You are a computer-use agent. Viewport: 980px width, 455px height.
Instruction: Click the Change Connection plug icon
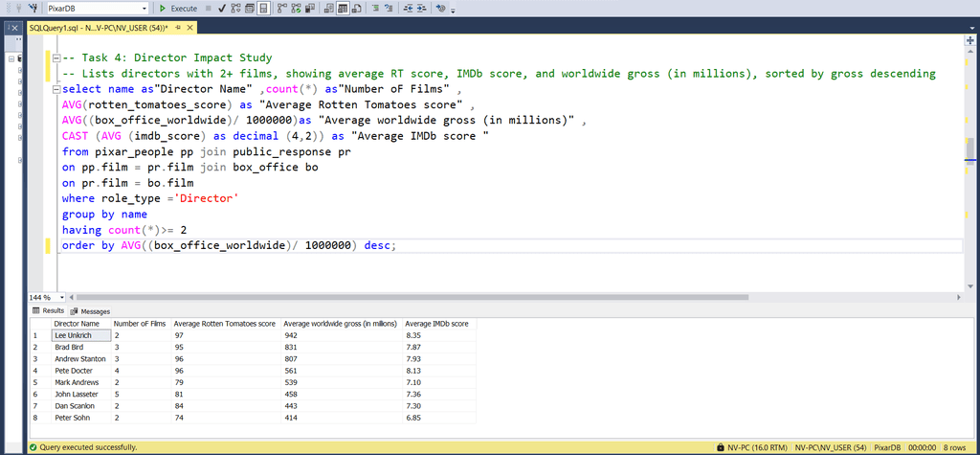tap(33, 9)
